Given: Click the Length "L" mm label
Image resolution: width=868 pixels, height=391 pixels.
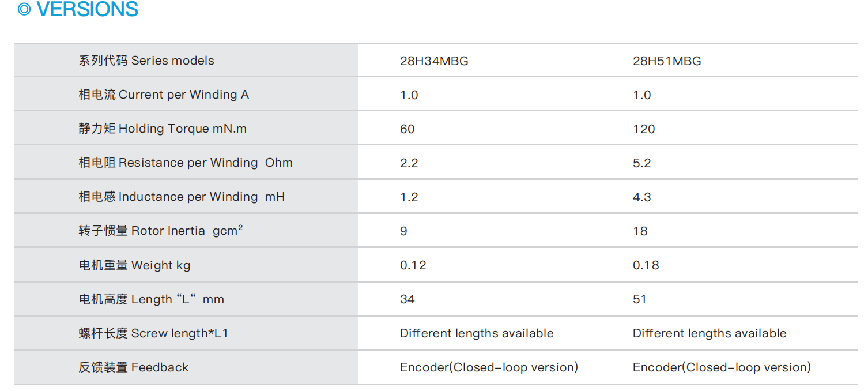Looking at the screenshot, I should pos(151,299).
